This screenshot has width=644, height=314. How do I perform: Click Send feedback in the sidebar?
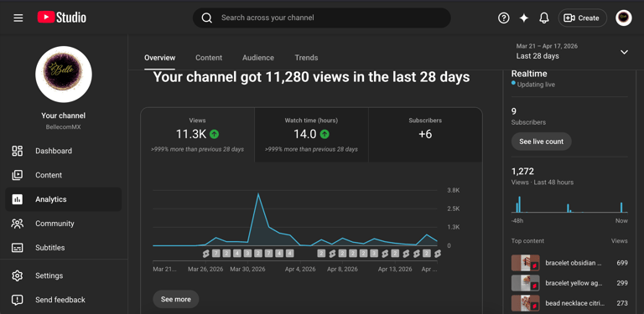coord(63,300)
